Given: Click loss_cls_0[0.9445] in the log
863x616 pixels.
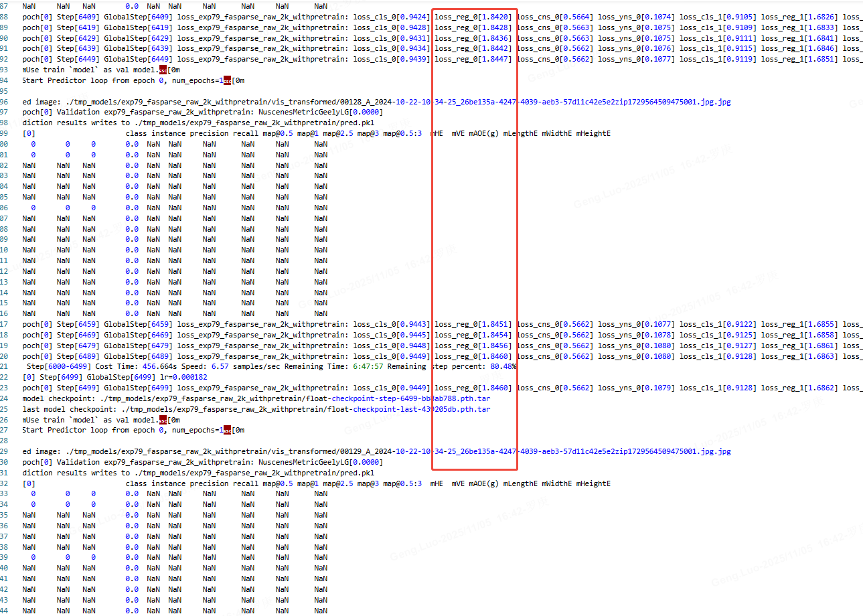Looking at the screenshot, I should coord(392,335).
